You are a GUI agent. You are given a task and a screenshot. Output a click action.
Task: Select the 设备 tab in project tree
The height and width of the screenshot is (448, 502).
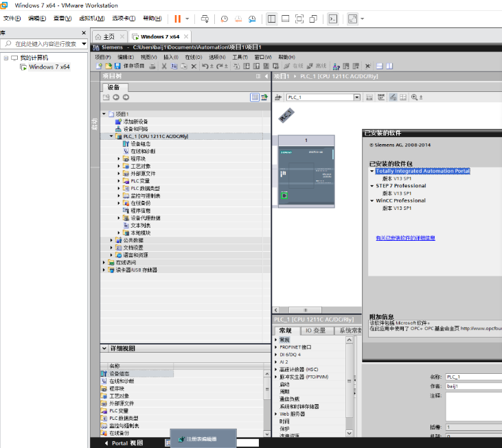(114, 87)
